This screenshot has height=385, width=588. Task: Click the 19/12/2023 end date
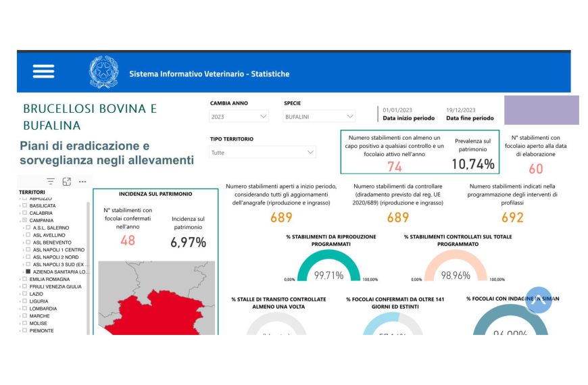click(x=461, y=110)
